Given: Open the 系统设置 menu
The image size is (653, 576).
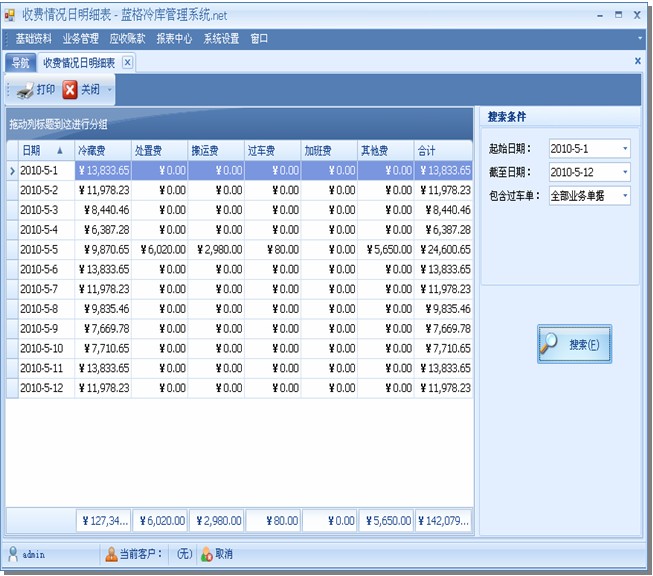Looking at the screenshot, I should click(221, 39).
